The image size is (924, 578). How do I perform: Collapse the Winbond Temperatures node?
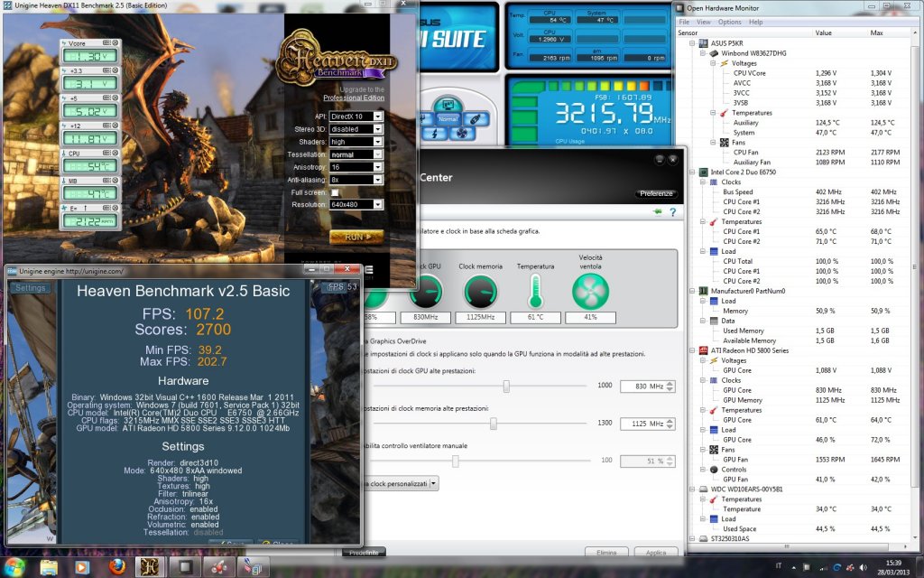(713, 113)
